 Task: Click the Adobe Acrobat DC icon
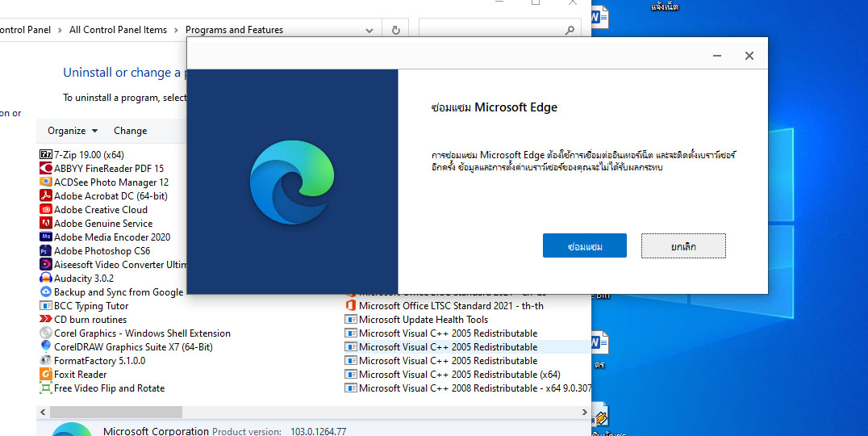46,195
